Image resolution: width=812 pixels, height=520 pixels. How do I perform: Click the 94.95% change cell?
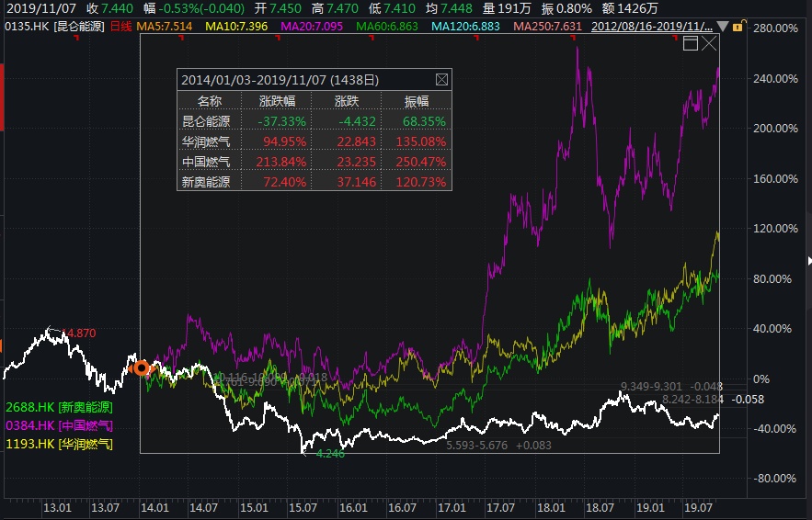tap(284, 141)
